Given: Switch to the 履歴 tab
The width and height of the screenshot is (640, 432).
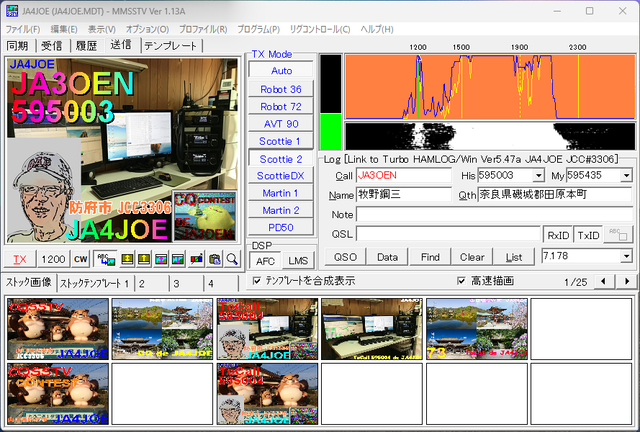Looking at the screenshot, I should [x=87, y=45].
